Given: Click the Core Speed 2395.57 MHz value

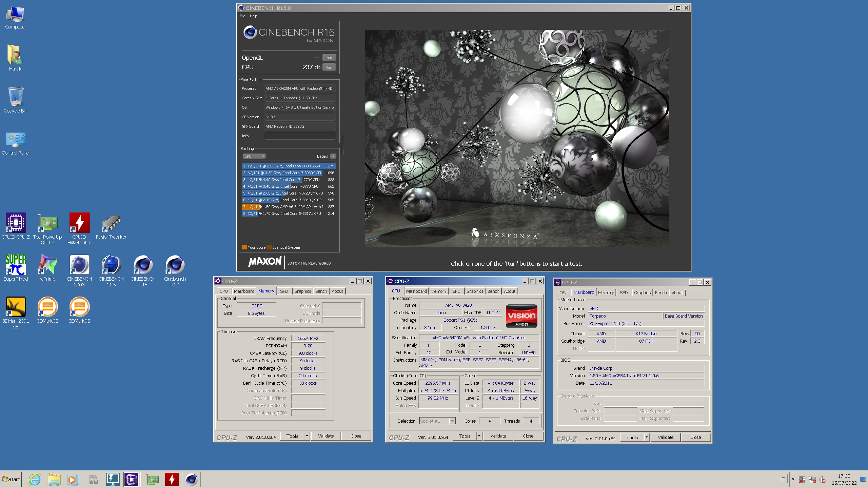Looking at the screenshot, I should point(438,383).
